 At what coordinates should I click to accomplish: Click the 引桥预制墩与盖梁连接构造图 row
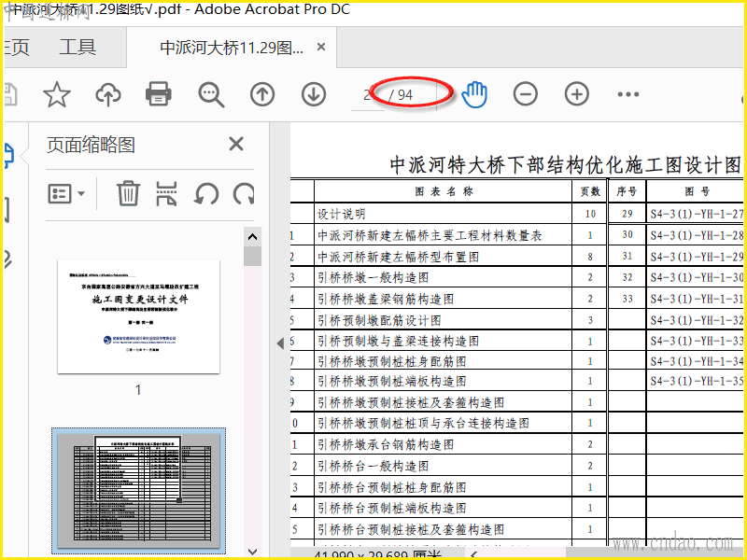click(443, 341)
